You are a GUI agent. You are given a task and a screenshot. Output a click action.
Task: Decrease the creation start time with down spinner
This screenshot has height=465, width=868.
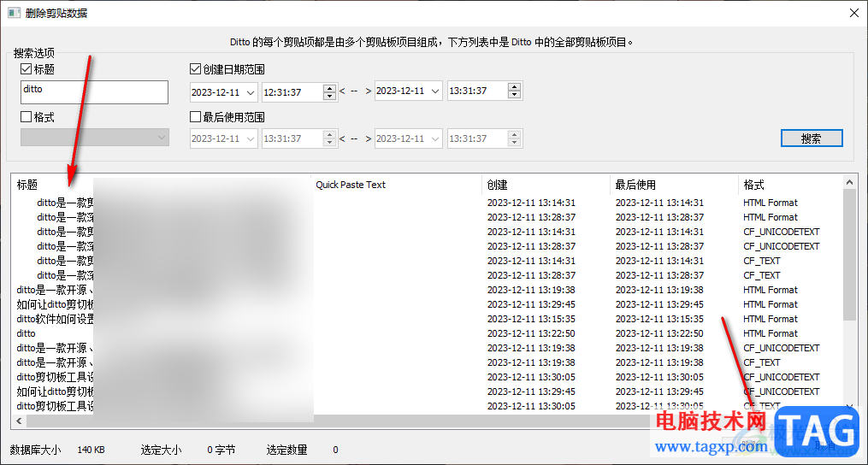(x=330, y=97)
